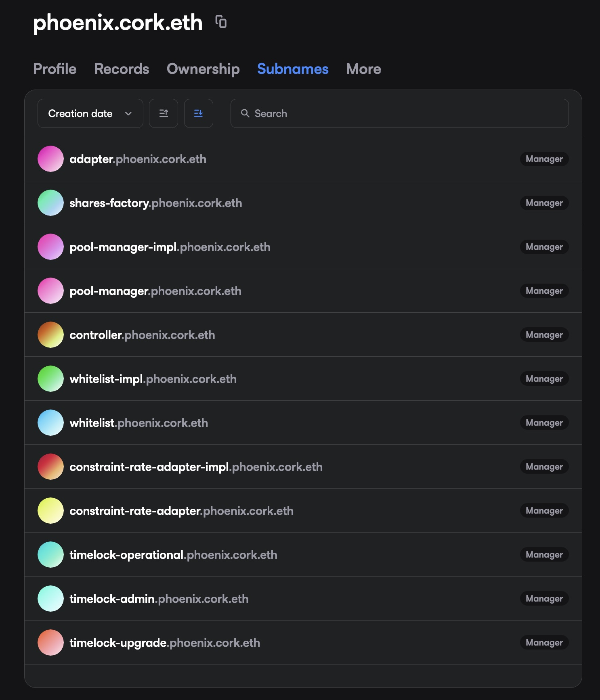Click the timelock-upgrade salmon avatar

tap(50, 643)
